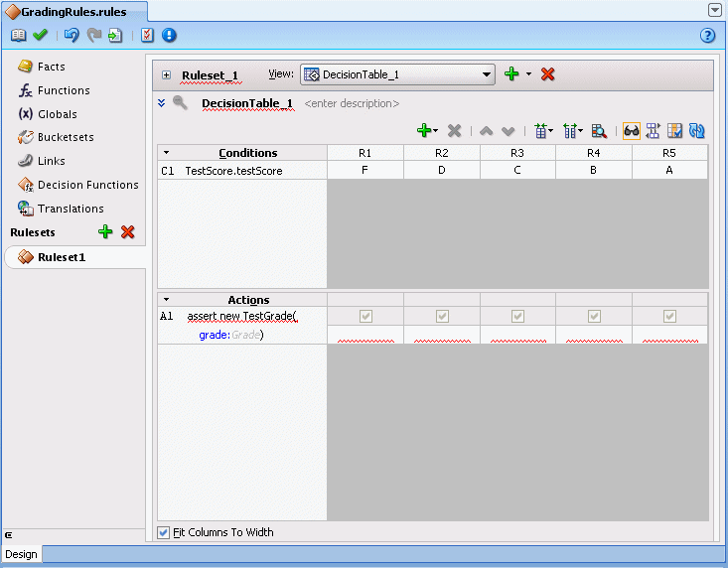Toggle Fit Columns To Width checkbox
The height and width of the screenshot is (568, 728).
pos(163,532)
